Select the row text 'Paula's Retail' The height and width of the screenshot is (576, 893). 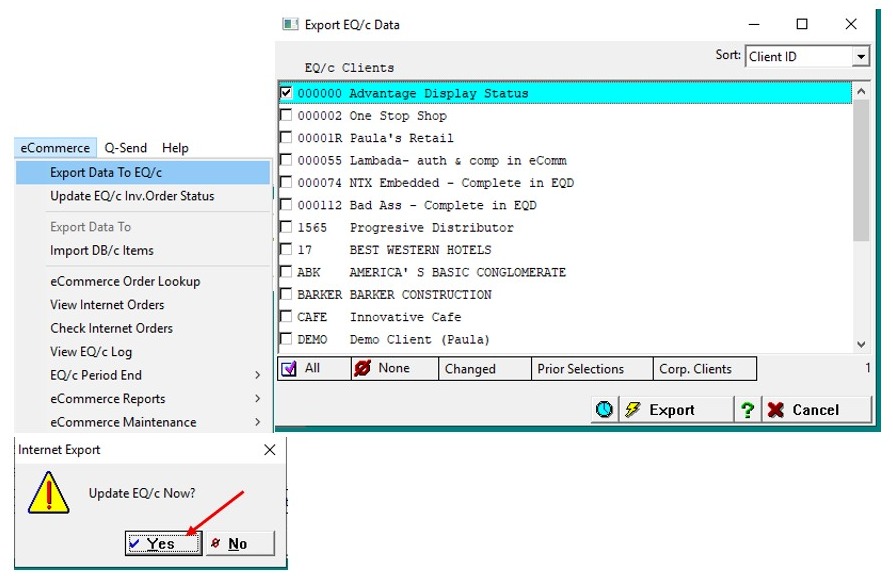click(402, 138)
